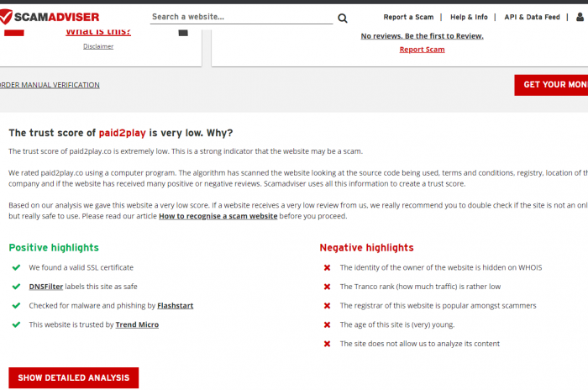Open the Report a Scam menu item
Image resolution: width=588 pixels, height=390 pixels.
(408, 17)
